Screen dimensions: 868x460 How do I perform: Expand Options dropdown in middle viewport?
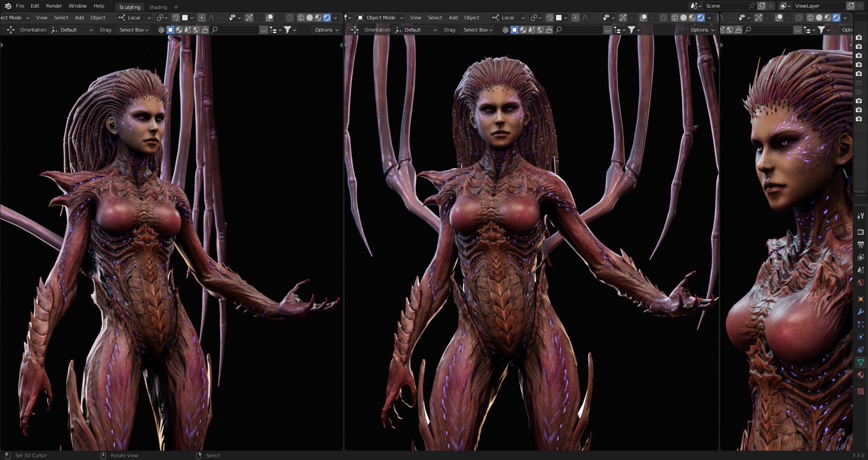coord(702,30)
